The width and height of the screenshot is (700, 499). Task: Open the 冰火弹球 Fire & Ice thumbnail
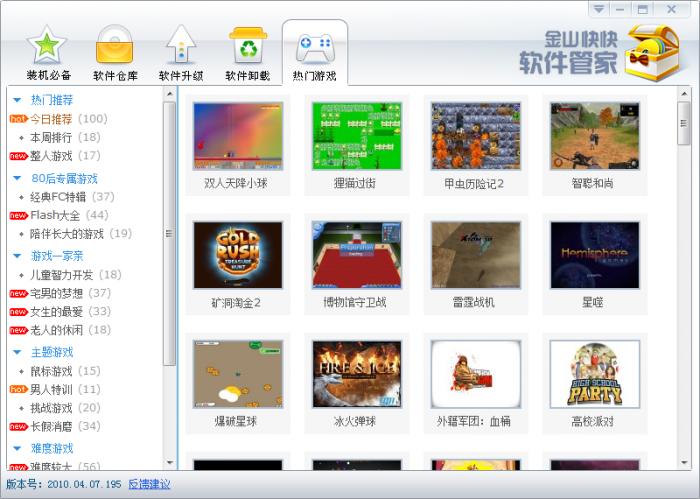[x=357, y=374]
